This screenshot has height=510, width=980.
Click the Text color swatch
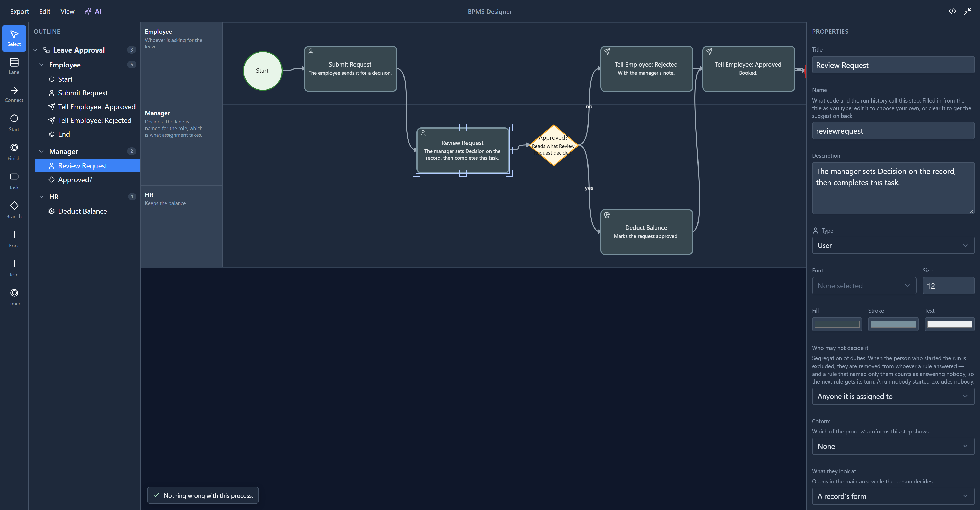point(950,324)
